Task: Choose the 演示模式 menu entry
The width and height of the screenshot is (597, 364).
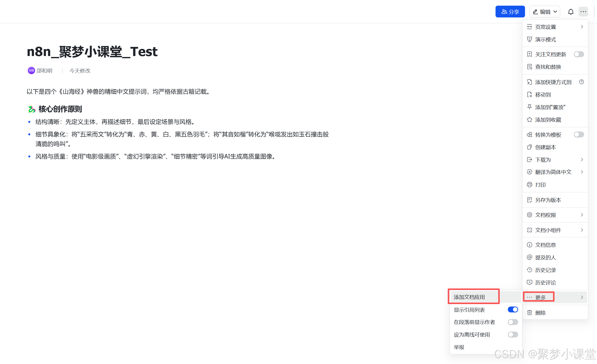Action: click(x=545, y=40)
